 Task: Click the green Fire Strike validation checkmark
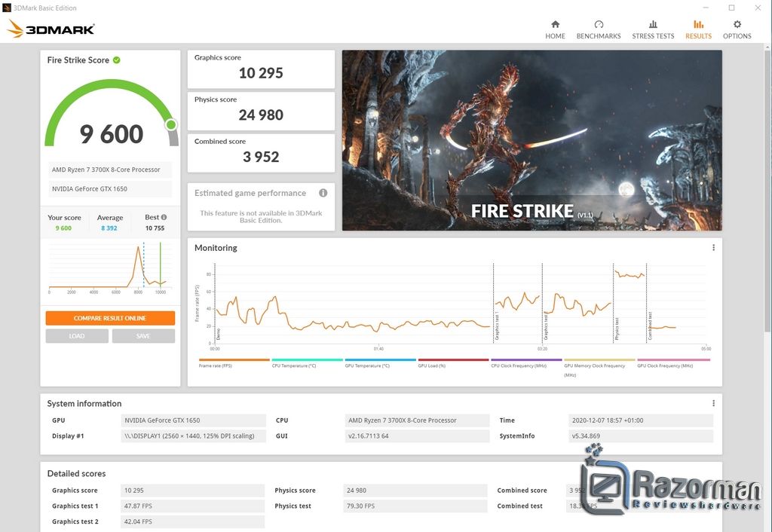point(117,60)
